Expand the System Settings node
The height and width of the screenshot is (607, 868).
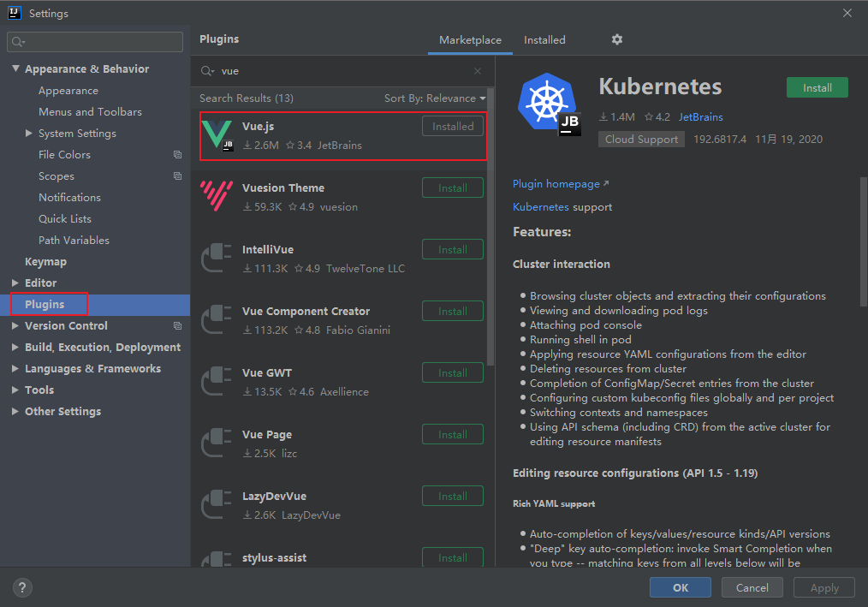point(29,133)
